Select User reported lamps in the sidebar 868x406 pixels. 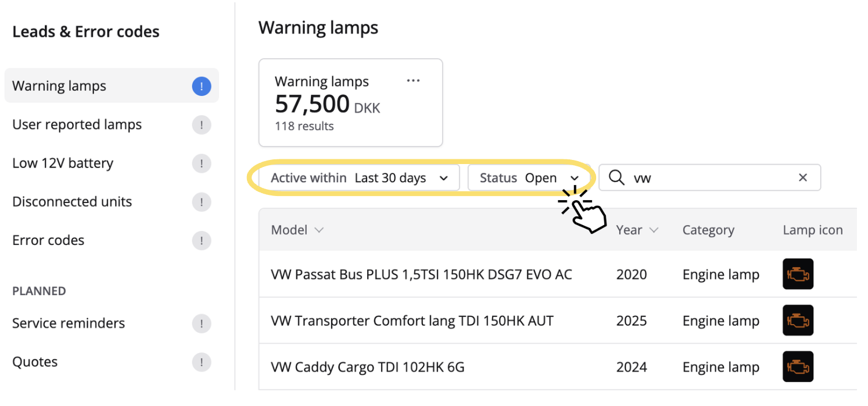[x=77, y=125]
